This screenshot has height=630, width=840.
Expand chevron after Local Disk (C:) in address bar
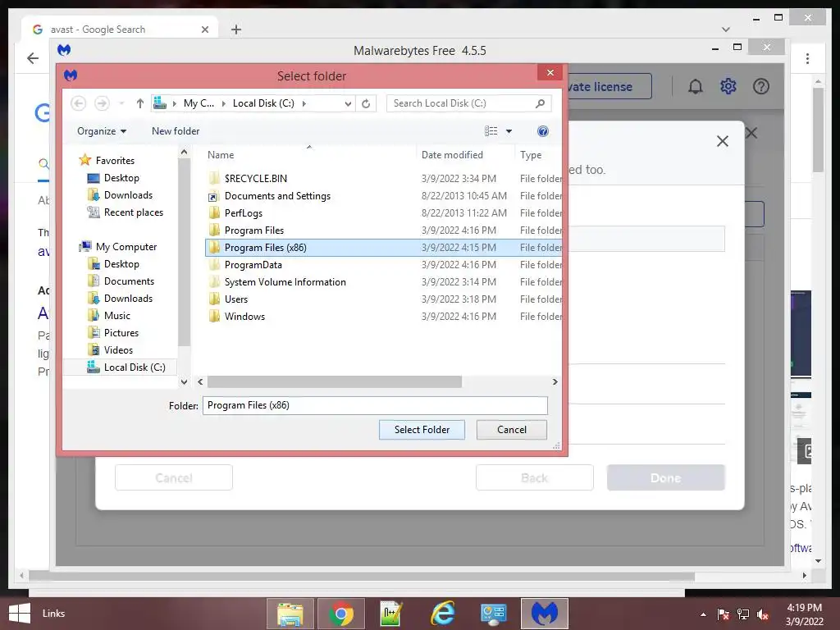click(304, 103)
